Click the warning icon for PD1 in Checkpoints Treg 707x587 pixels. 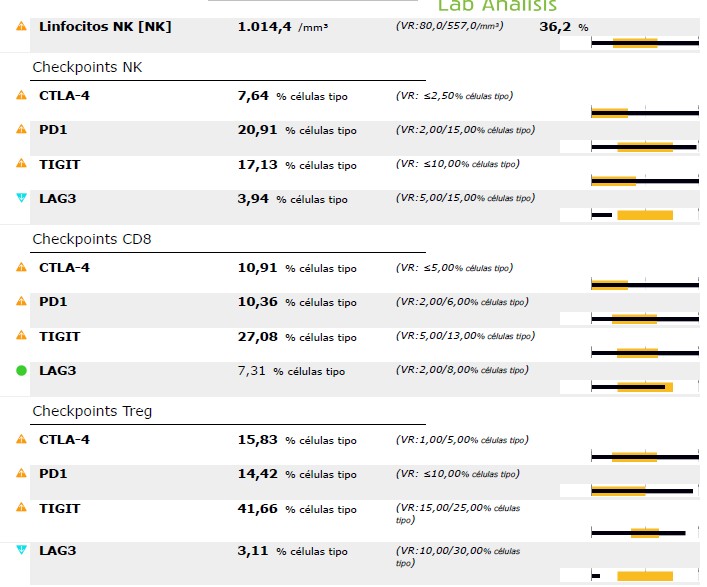(21, 474)
